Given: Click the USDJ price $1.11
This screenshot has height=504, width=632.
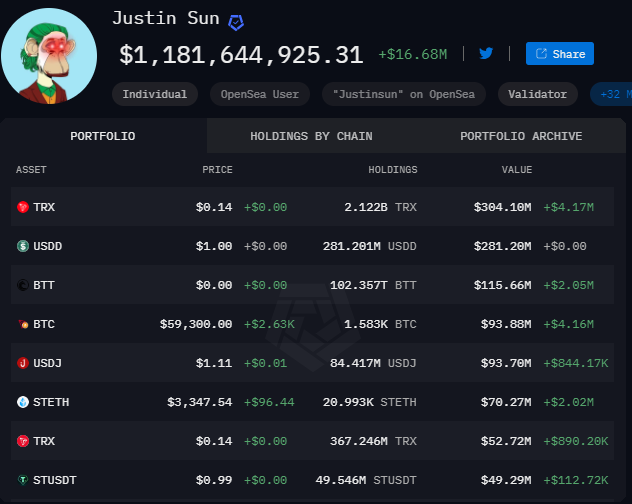Looking at the screenshot, I should click(x=214, y=363).
